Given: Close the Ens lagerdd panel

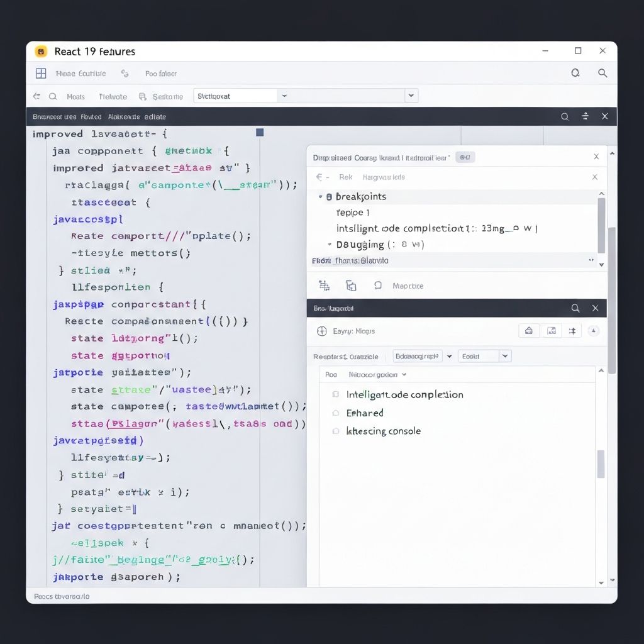Looking at the screenshot, I should pyautogui.click(x=595, y=308).
